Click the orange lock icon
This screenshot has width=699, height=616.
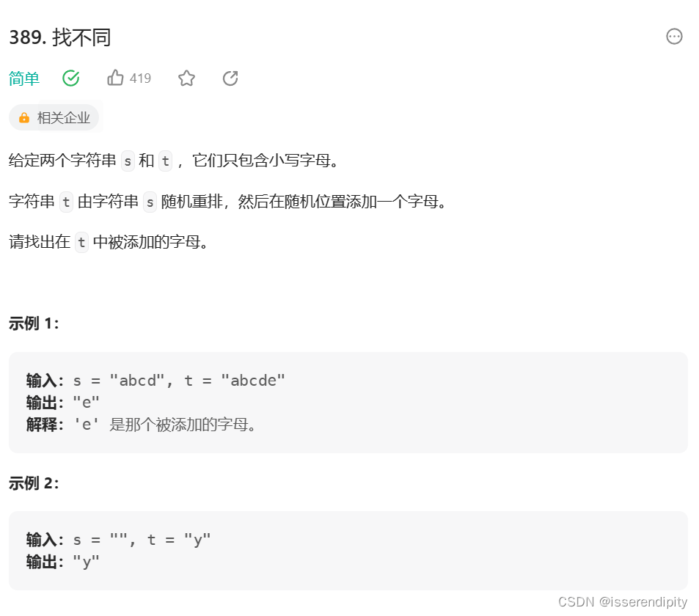(x=24, y=118)
